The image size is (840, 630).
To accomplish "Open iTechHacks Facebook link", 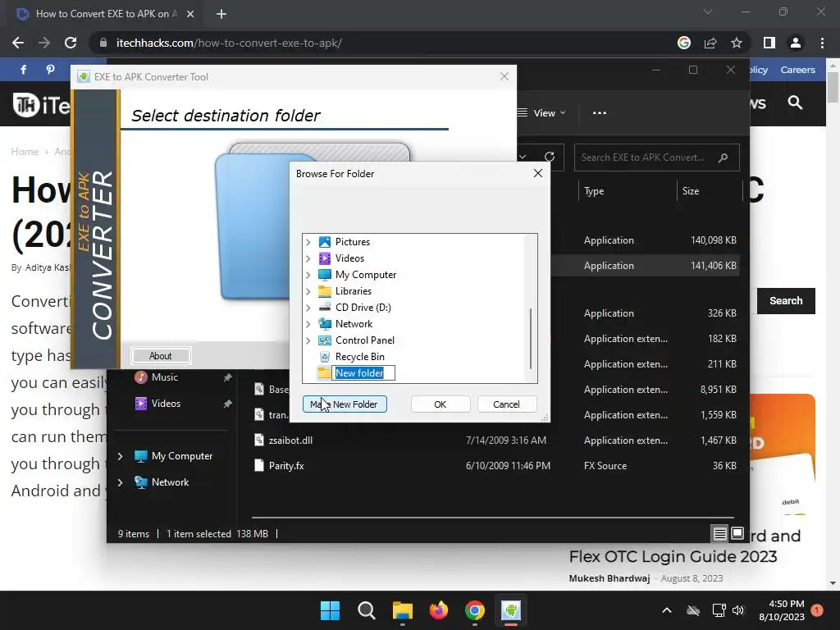I will pos(24,70).
